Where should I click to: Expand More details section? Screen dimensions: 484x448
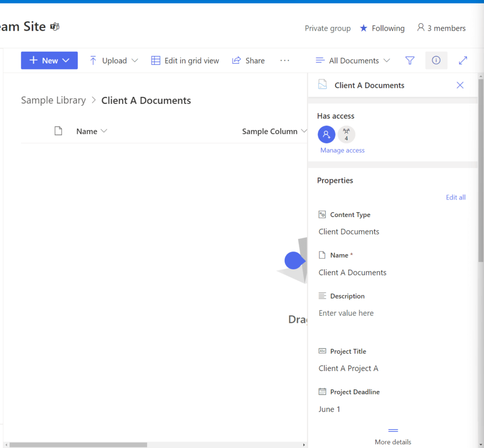(x=393, y=437)
